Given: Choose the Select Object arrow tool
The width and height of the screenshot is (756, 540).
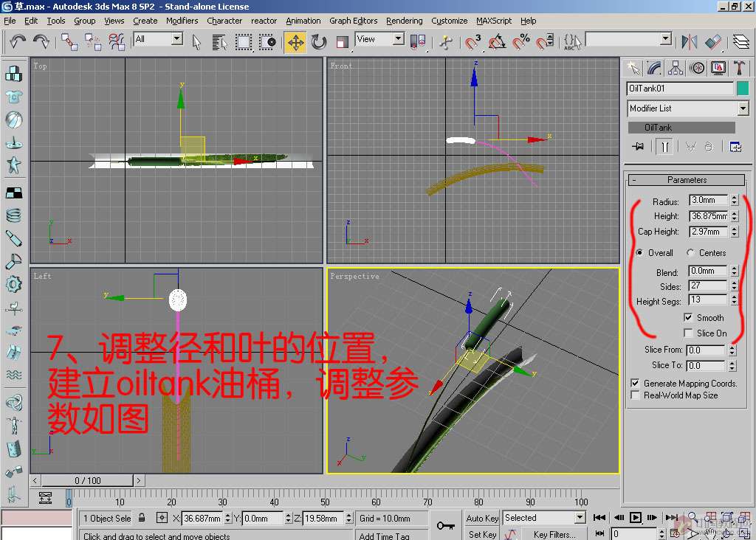Looking at the screenshot, I should (x=196, y=42).
